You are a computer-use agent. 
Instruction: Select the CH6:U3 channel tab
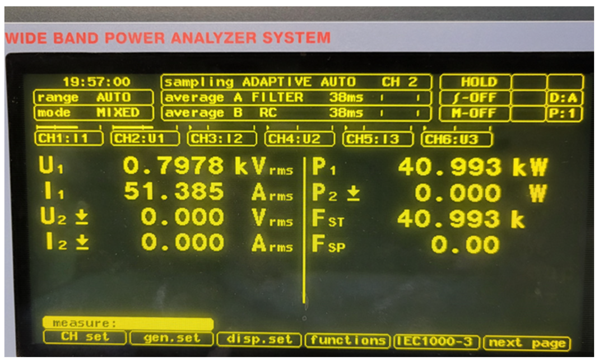[456, 140]
